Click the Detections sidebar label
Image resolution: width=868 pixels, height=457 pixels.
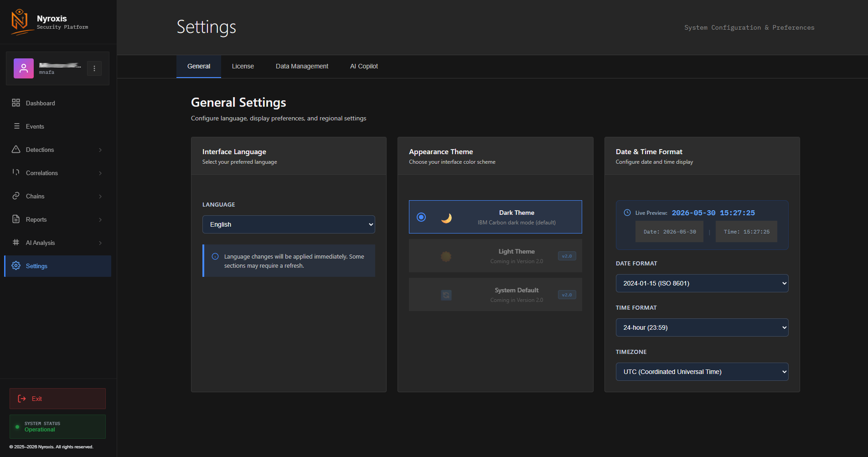click(40, 150)
